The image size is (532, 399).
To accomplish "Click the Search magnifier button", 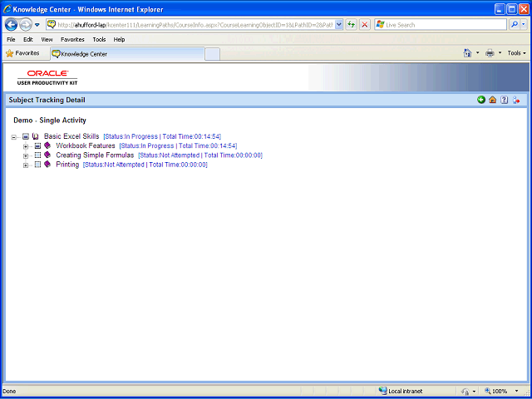I will tap(515, 24).
